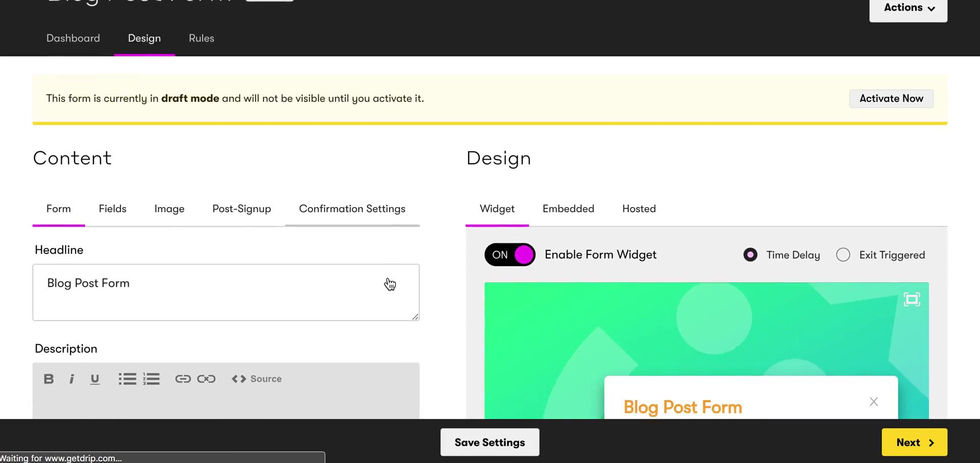Insert a link in the Description editor
Viewport: 980px width, 463px height.
(183, 379)
